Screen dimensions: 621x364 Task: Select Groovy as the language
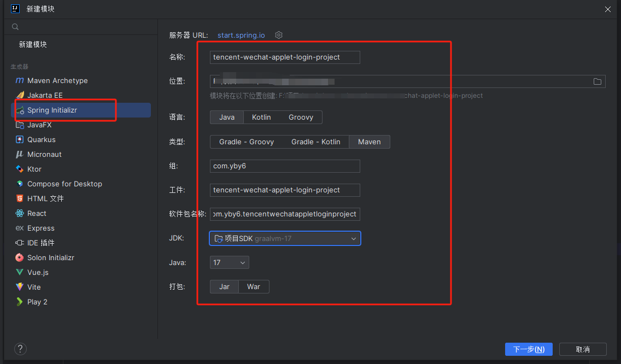(x=301, y=117)
